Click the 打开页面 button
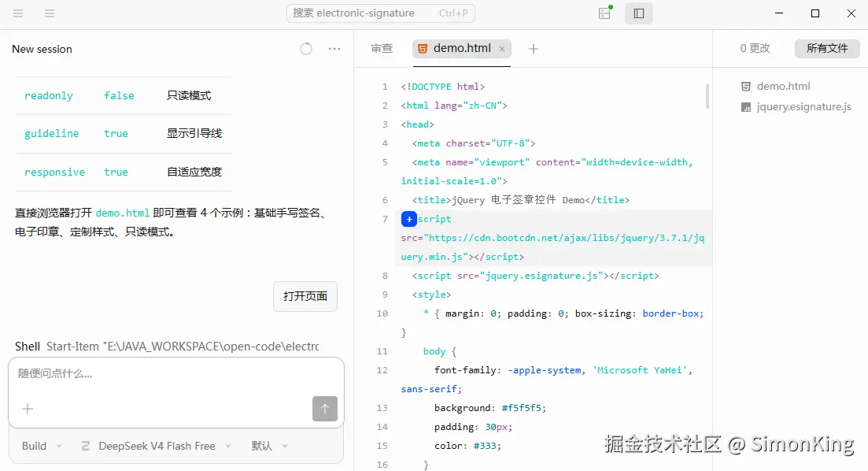The image size is (868, 471). [x=305, y=296]
